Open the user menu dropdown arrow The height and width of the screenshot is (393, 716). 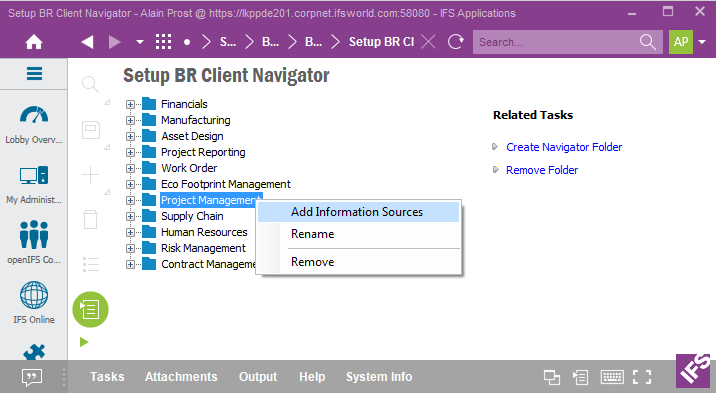pyautogui.click(x=702, y=42)
